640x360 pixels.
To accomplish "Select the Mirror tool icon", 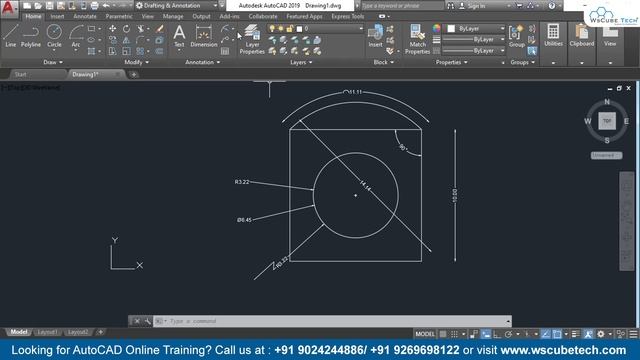I will click(x=127, y=40).
